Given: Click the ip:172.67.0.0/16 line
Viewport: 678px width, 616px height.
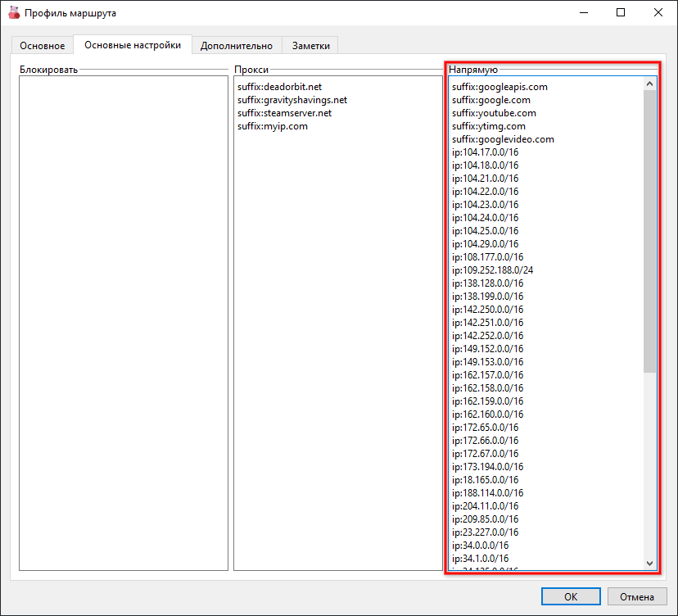Looking at the screenshot, I should pyautogui.click(x=485, y=453).
